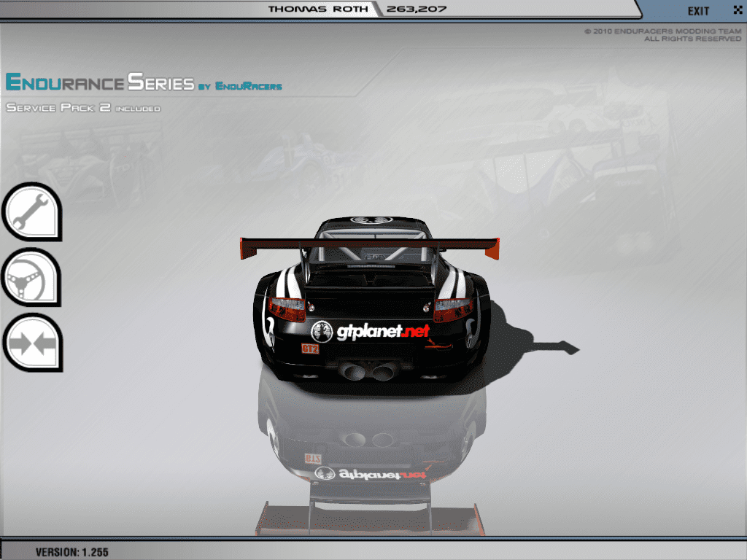Image resolution: width=747 pixels, height=560 pixels.
Task: Click the EXIT button
Action: tap(698, 11)
